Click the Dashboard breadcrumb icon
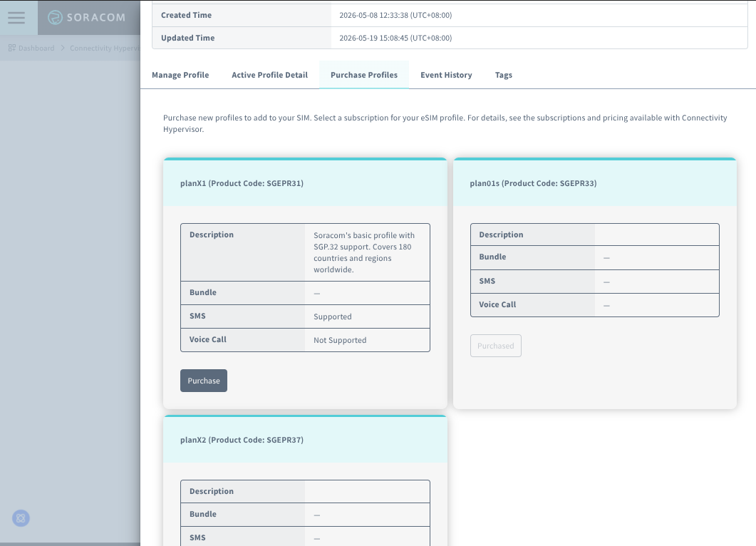This screenshot has height=546, width=756. pos(12,48)
